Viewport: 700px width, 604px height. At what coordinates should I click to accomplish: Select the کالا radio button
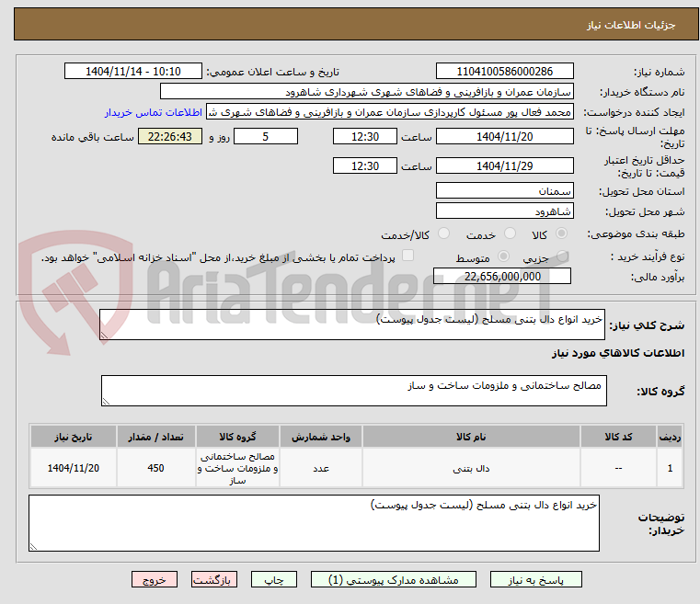click(561, 234)
